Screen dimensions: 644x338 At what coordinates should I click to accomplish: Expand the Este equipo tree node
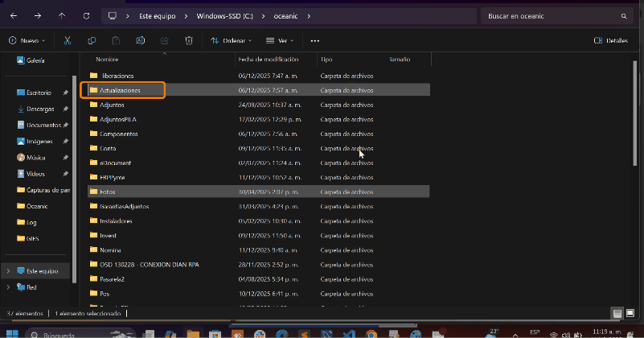tap(8, 271)
